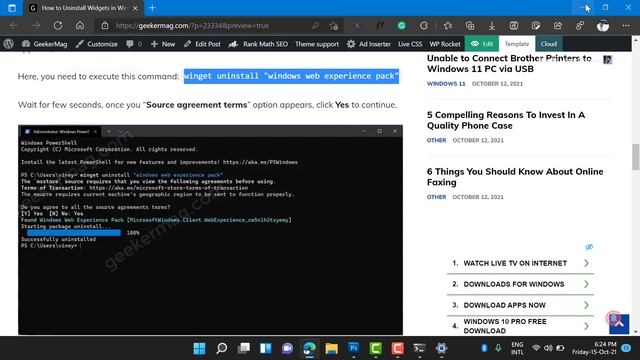The image size is (640, 360).
Task: Click the author thumbnail beside Brother Printers
Action: click(608, 60)
